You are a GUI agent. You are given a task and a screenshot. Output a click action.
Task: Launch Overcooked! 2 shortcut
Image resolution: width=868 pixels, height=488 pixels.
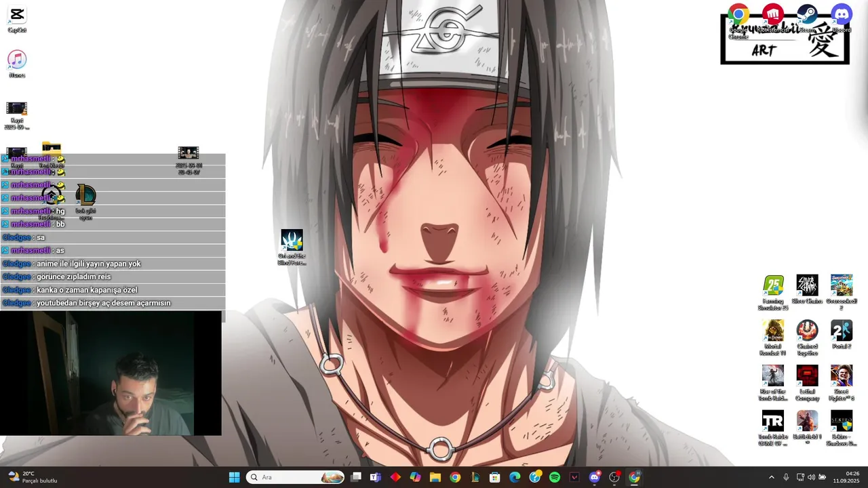click(x=842, y=293)
